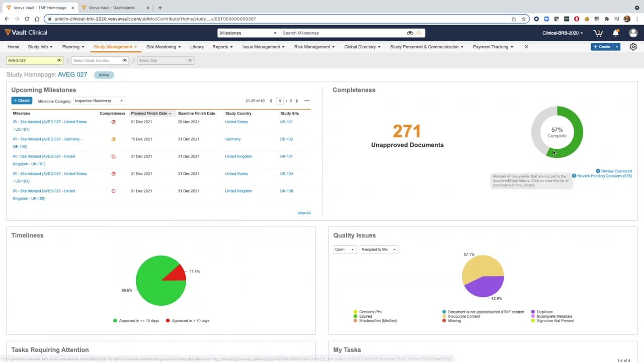Click the top-right blue Create button
Image resolution: width=644 pixels, height=362 pixels.
pyautogui.click(x=602, y=47)
